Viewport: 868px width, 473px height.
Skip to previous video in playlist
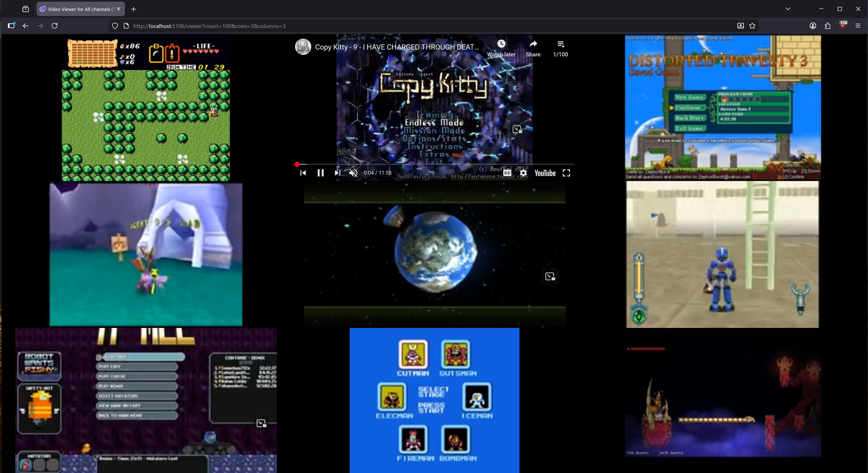point(303,173)
